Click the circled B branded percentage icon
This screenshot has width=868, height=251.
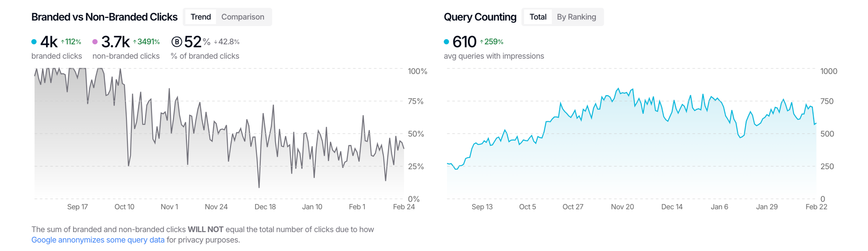click(x=177, y=42)
